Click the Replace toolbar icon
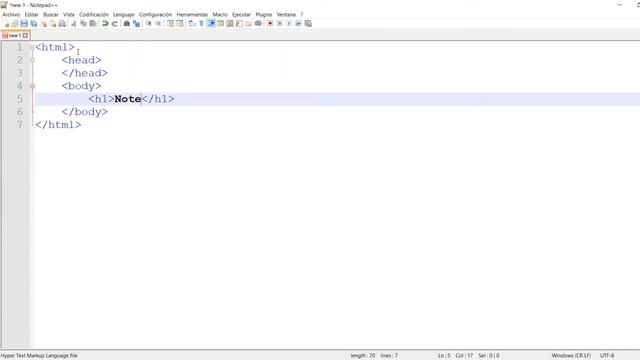The height and width of the screenshot is (360, 640). [x=136, y=24]
